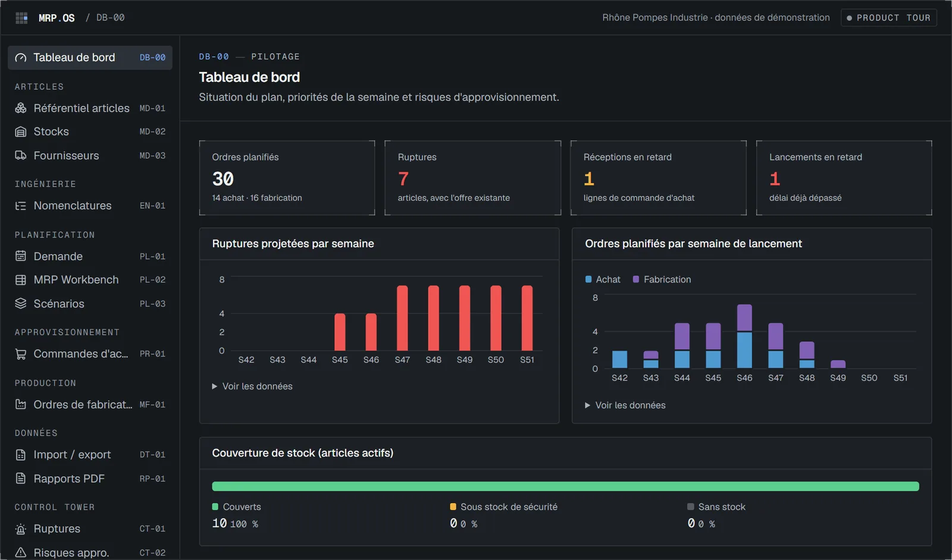Screen dimensions: 952x560
Task: Open the Stocks page in sidebar
Action: [x=90, y=131]
